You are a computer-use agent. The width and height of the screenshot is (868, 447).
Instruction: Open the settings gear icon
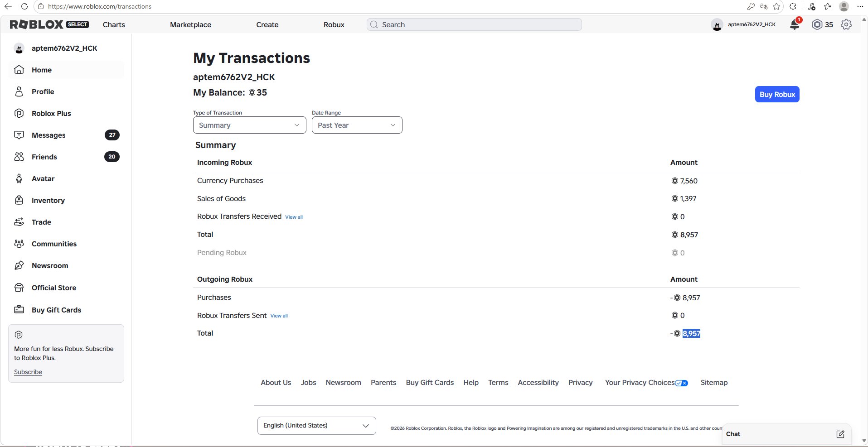846,24
